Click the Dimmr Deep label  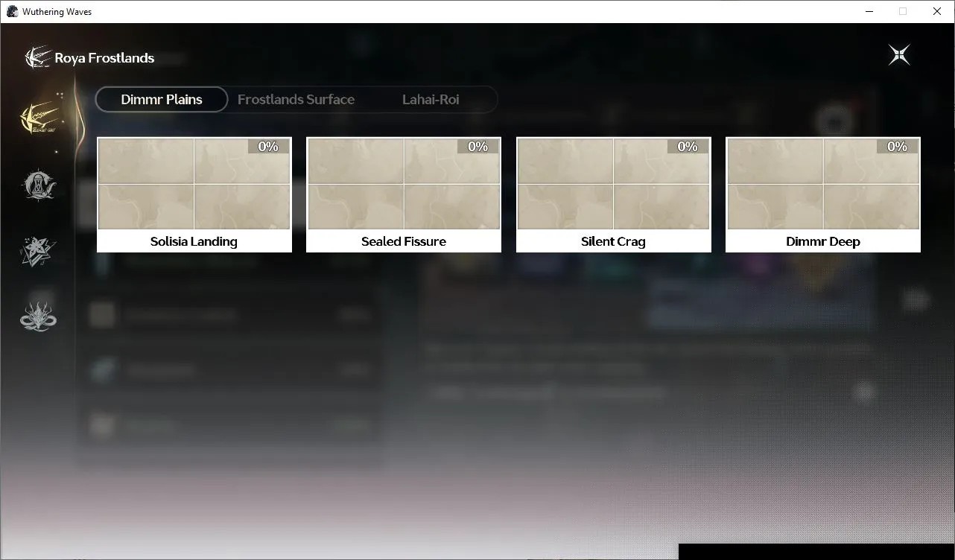pos(823,241)
